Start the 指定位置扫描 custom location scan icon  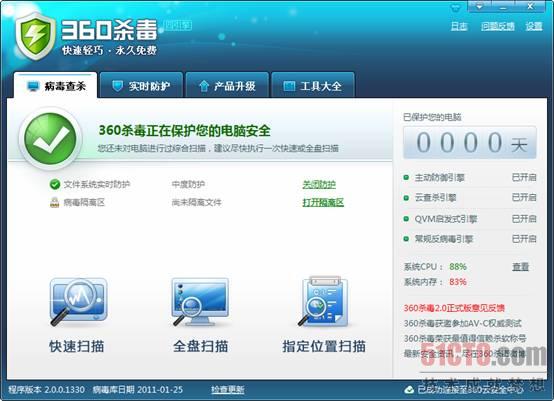[x=323, y=301]
